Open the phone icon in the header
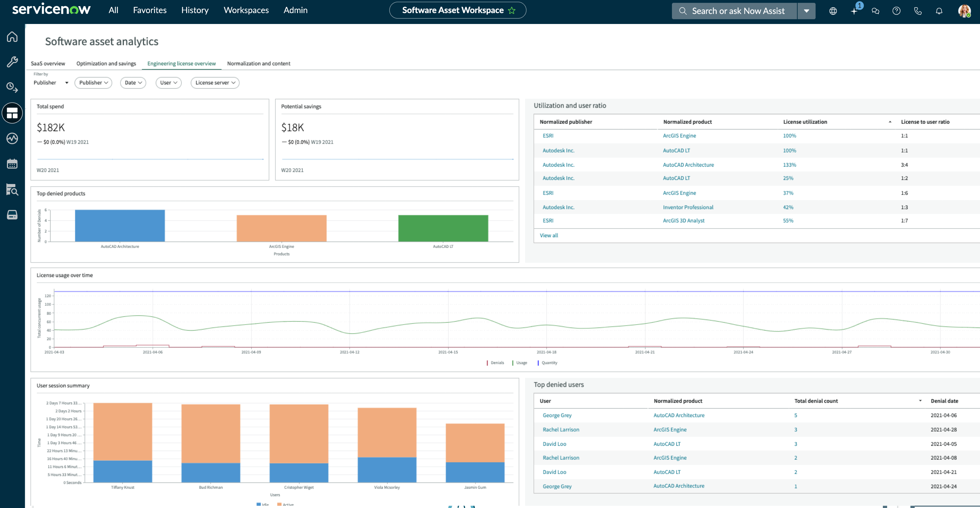 click(917, 11)
